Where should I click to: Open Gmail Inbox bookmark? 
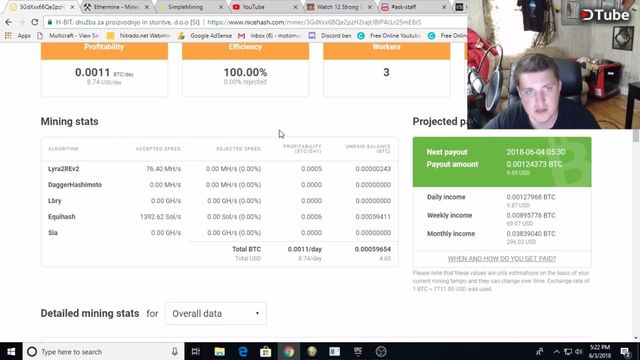[x=269, y=36]
